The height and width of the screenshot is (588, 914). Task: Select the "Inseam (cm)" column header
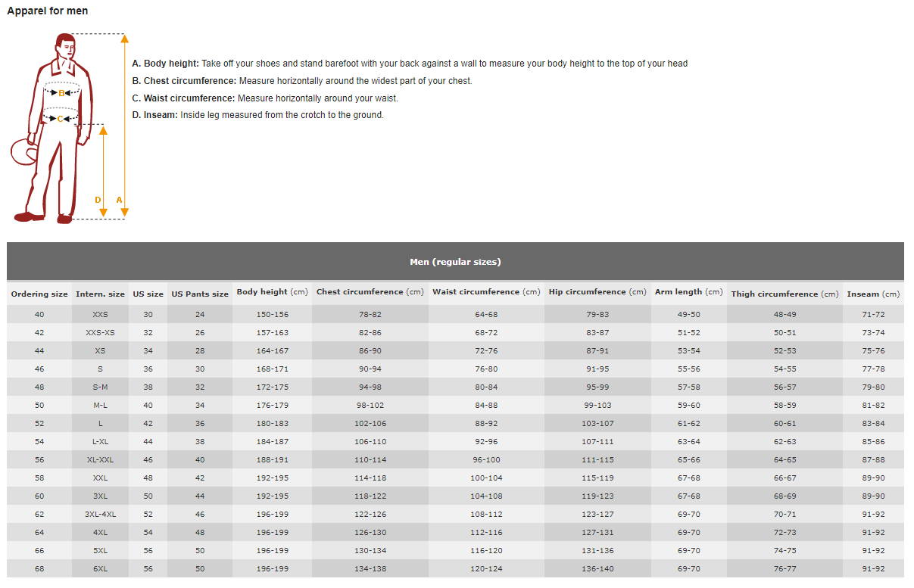coord(873,294)
